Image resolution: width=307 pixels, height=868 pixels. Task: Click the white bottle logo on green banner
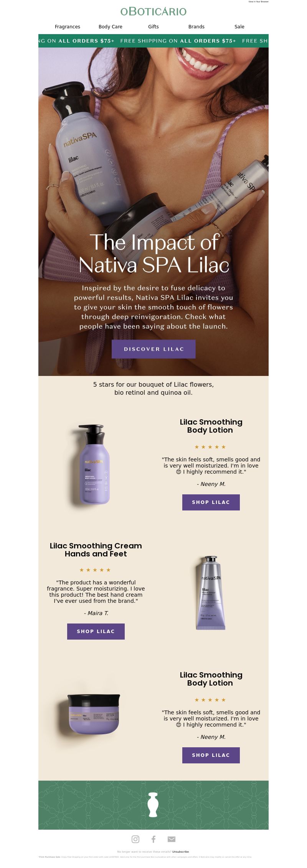click(153, 805)
